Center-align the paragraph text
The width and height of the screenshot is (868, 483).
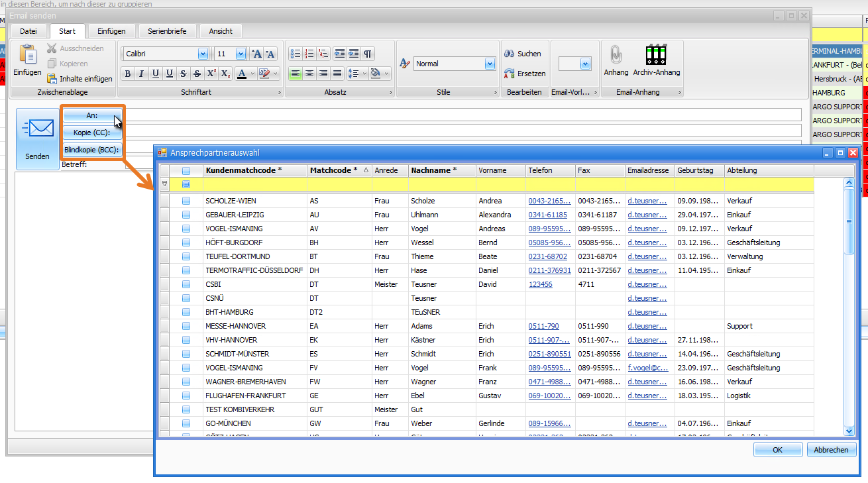(309, 74)
